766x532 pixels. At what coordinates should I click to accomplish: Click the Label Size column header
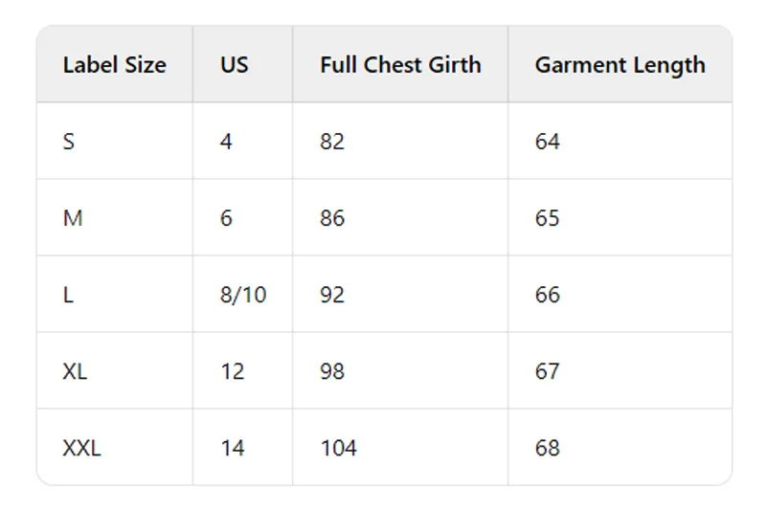tap(114, 64)
